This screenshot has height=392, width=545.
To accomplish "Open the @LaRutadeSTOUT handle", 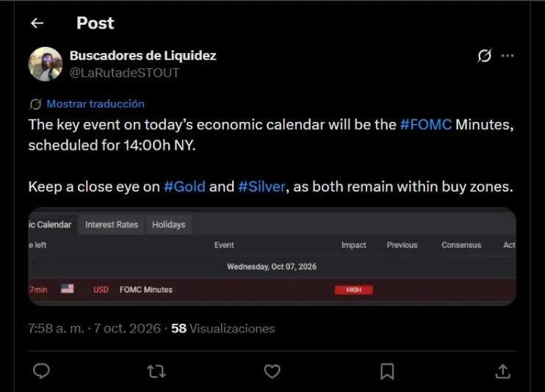I will point(124,73).
